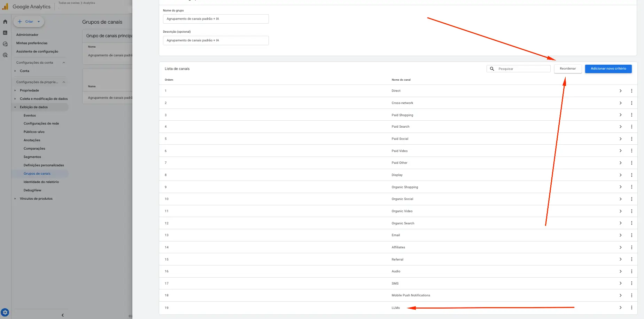Open three-dot menu for Direct channel
644x319 pixels.
pyautogui.click(x=631, y=91)
